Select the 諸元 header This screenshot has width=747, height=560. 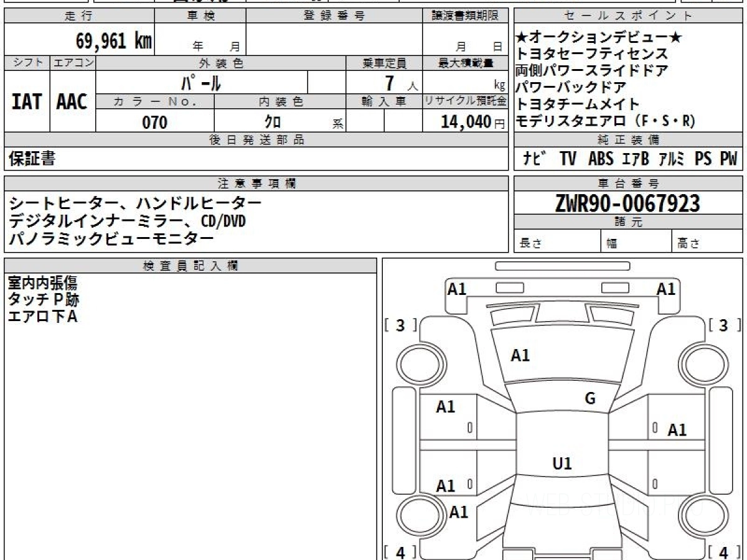pos(628,222)
